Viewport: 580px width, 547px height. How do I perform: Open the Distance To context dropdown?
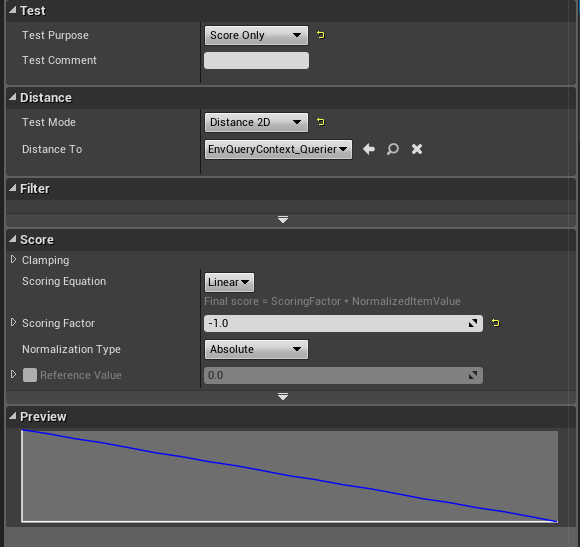click(x=279, y=149)
